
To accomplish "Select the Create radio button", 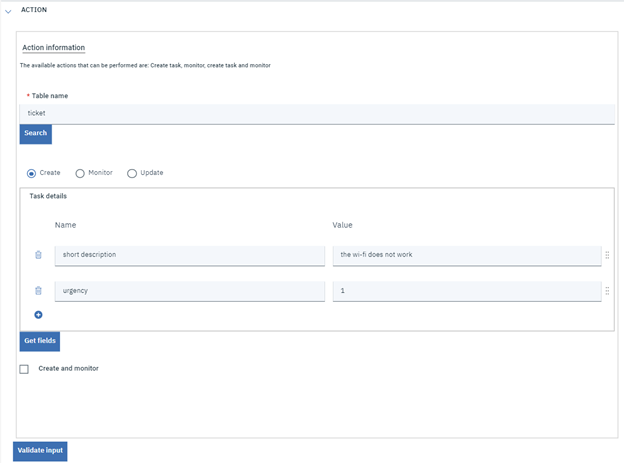I will point(32,173).
